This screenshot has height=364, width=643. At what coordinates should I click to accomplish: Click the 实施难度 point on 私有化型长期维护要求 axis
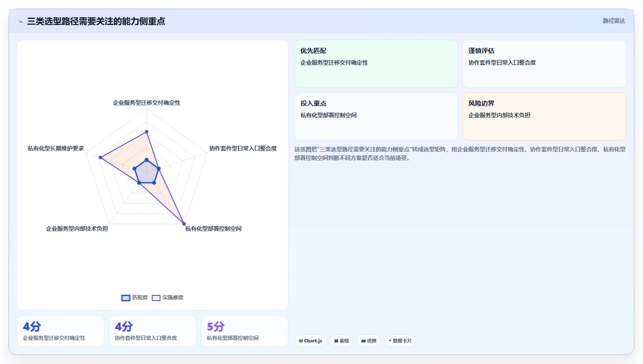101,157
